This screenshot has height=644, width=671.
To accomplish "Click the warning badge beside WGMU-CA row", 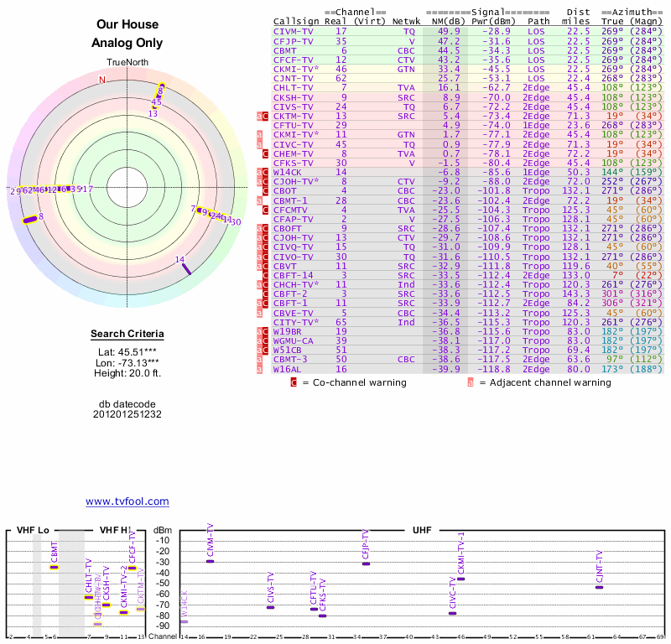I will pos(263,341).
